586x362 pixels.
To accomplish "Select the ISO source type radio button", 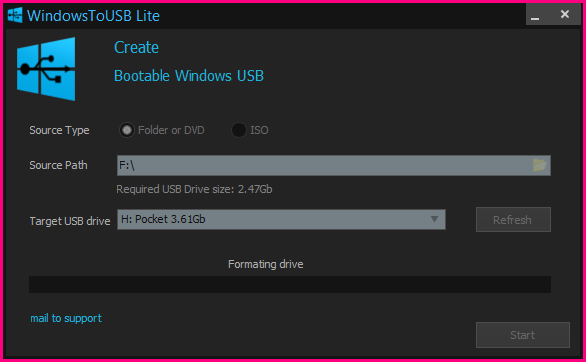I will coord(238,130).
